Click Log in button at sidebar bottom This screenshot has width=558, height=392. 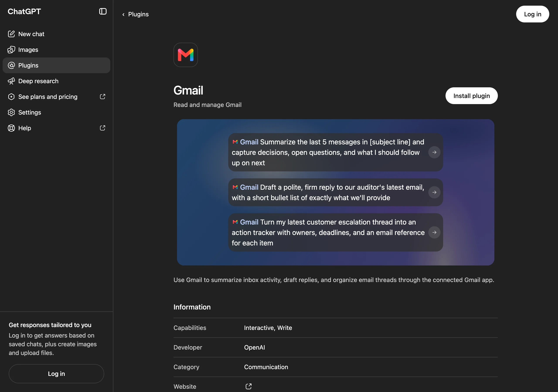point(56,373)
